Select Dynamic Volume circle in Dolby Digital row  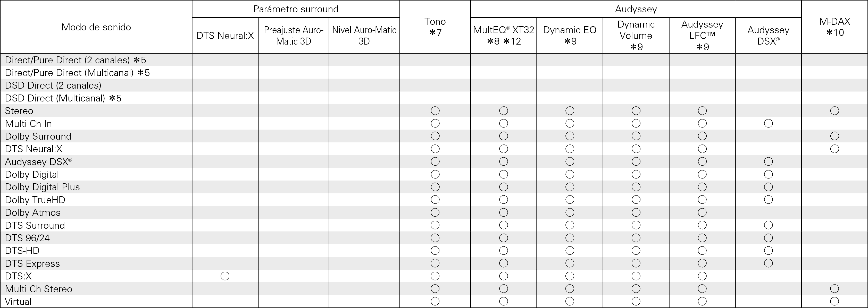(x=636, y=174)
